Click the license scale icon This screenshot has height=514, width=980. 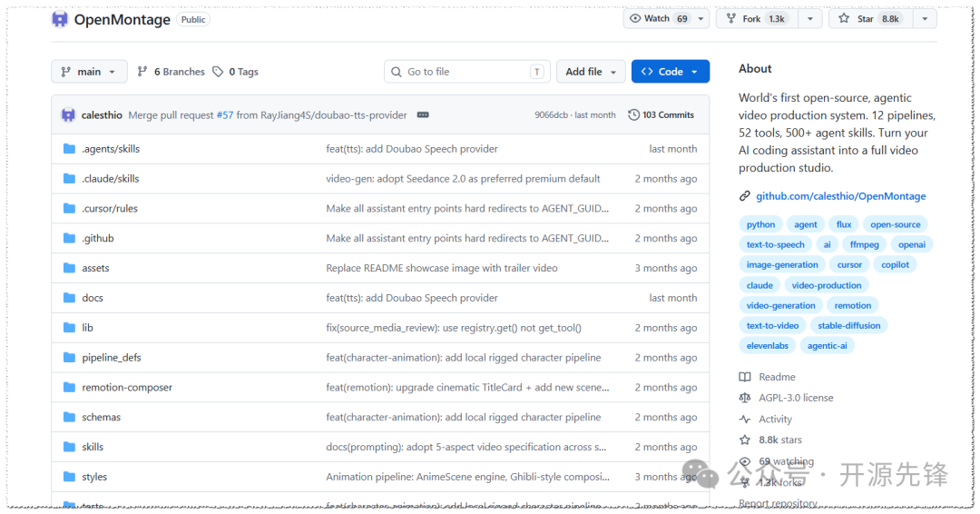[x=745, y=398]
